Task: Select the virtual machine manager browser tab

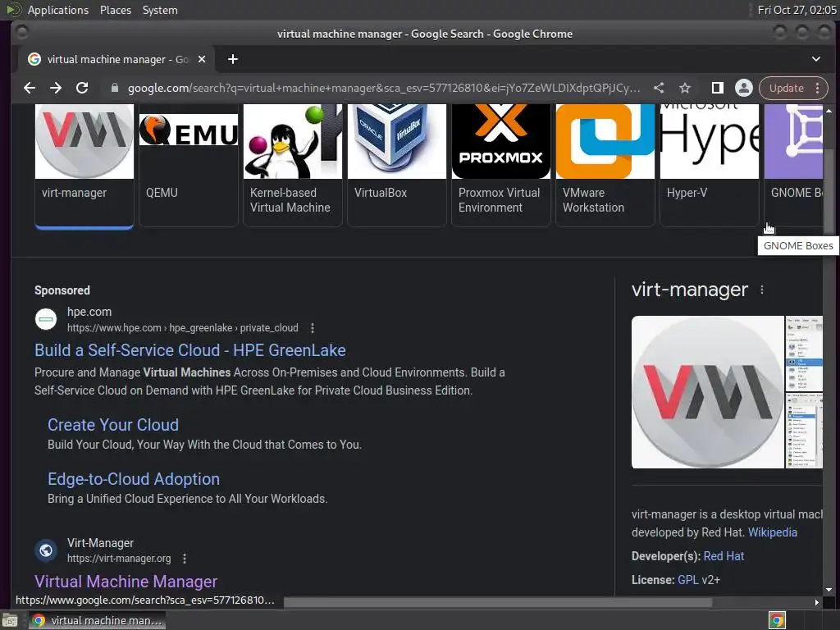Action: pyautogui.click(x=116, y=59)
